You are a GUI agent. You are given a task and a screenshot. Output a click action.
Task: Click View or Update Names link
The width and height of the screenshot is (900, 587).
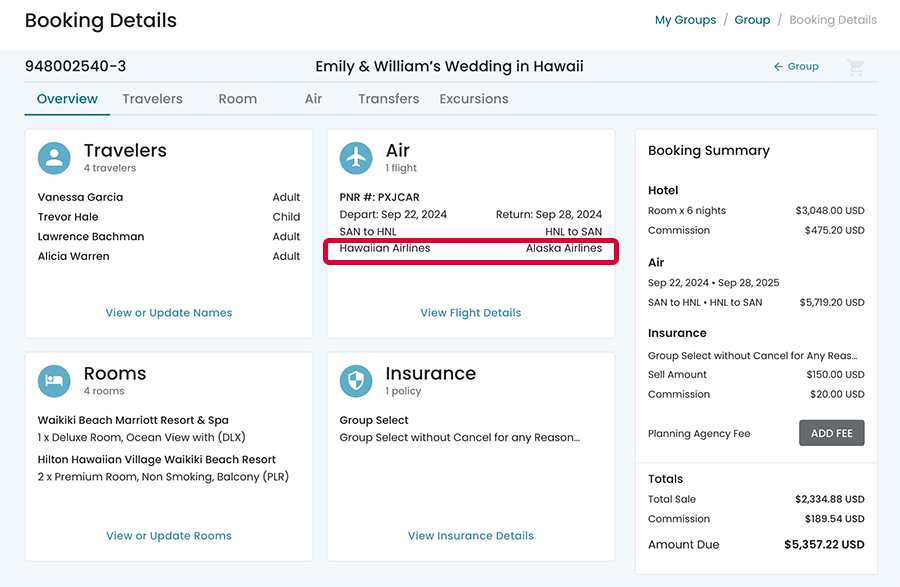coord(169,313)
